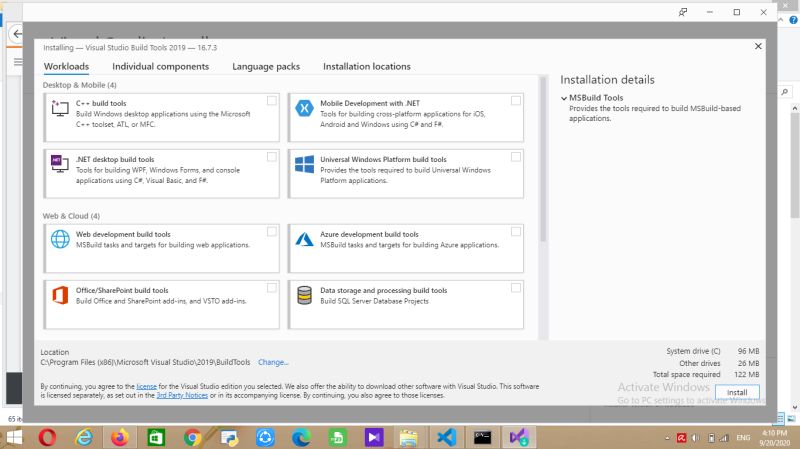Open Google Chrome from the taskbar

[x=192, y=437]
